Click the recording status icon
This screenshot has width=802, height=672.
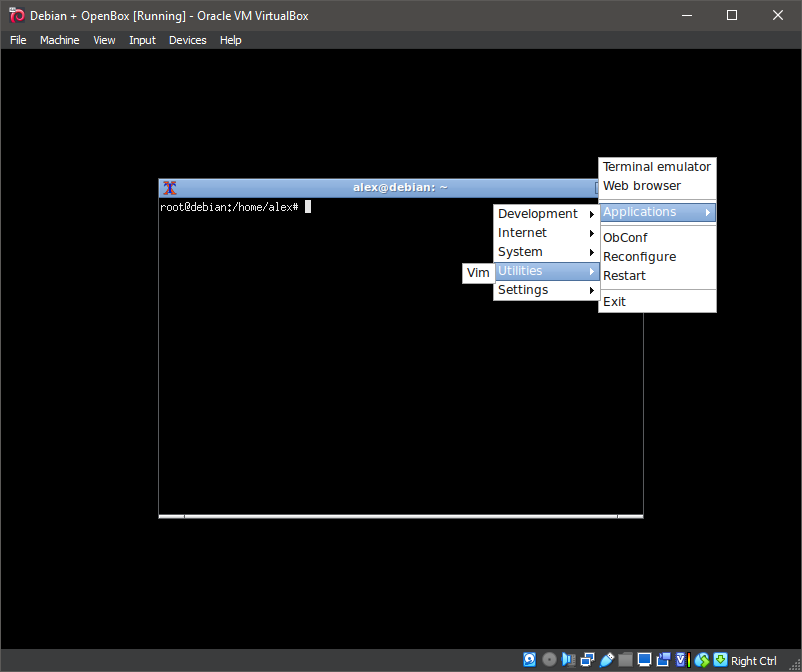(x=663, y=660)
